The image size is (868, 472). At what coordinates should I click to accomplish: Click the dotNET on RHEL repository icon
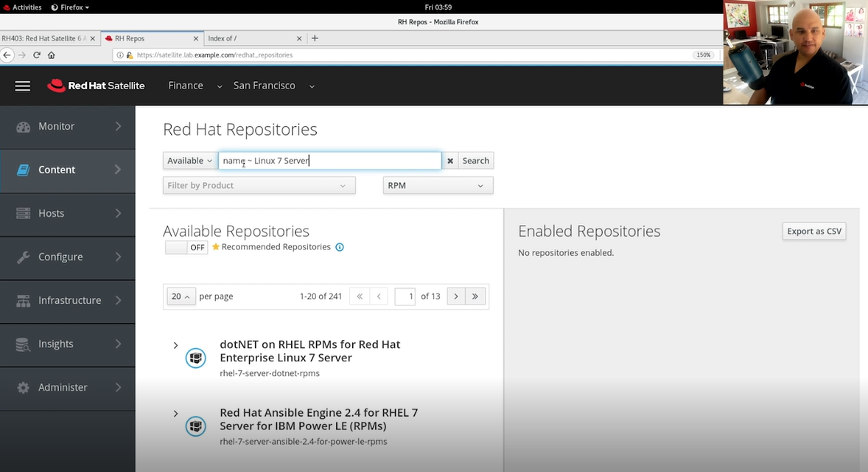pyautogui.click(x=195, y=358)
